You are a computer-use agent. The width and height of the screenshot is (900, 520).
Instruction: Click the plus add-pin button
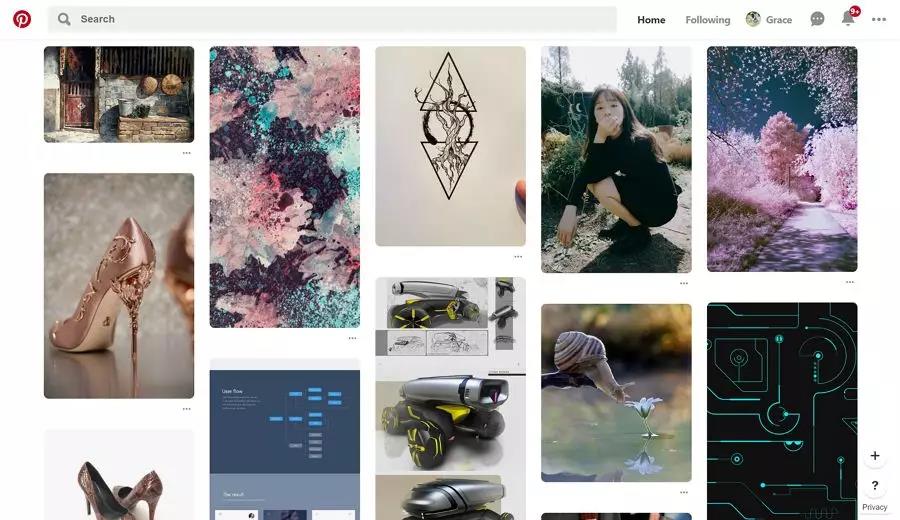click(x=875, y=455)
